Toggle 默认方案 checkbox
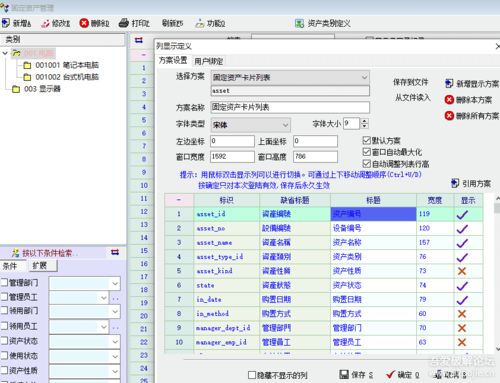The image size is (500, 383). coord(367,140)
